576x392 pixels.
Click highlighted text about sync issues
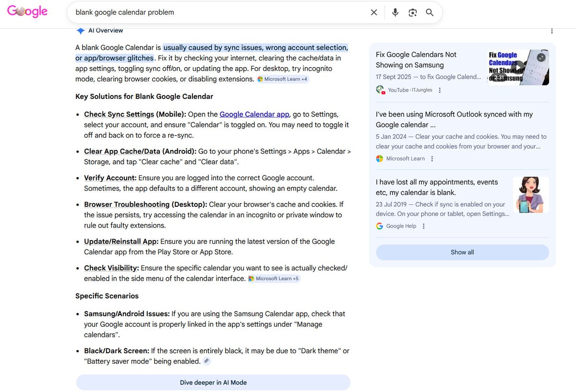(212, 53)
